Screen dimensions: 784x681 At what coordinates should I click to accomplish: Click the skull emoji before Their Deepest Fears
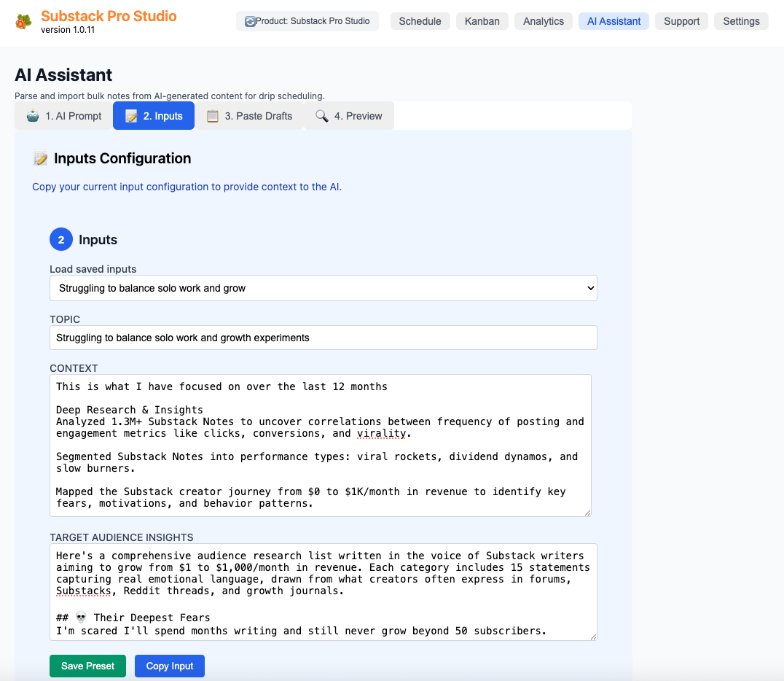[81, 617]
